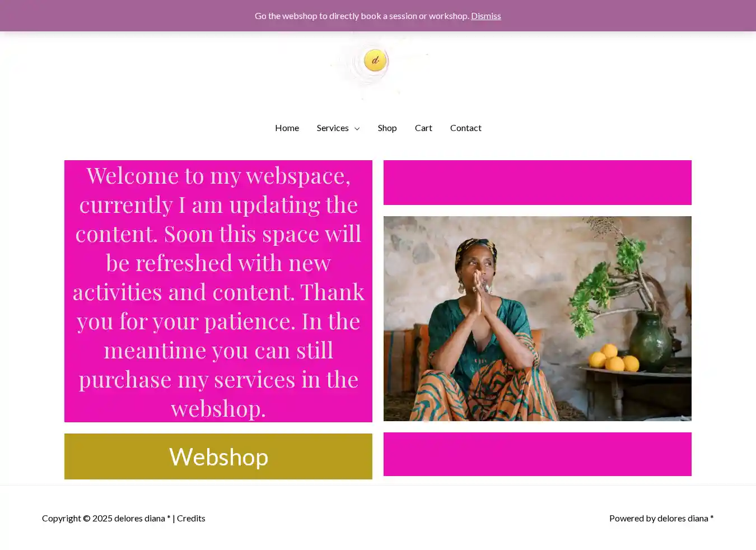Click the round yellow site logo
This screenshot has height=550, width=756.
click(375, 60)
